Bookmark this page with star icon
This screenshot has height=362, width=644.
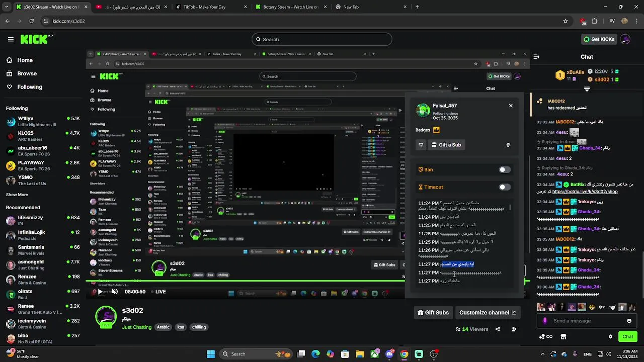point(566,21)
